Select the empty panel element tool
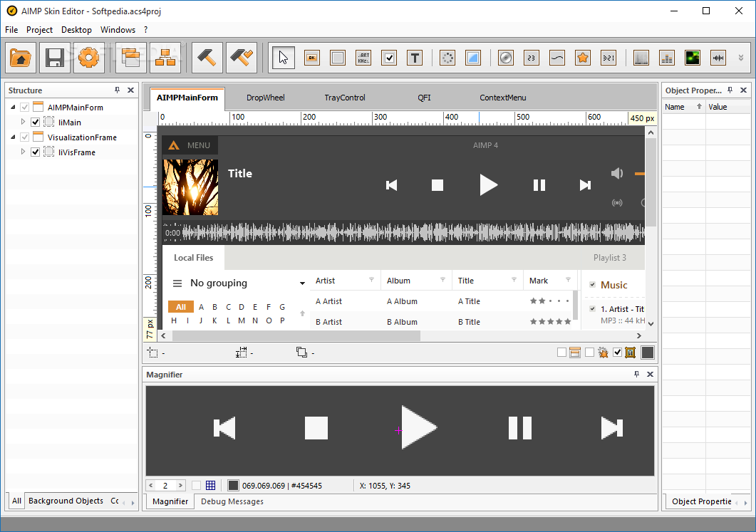This screenshot has width=756, height=532. [x=338, y=58]
